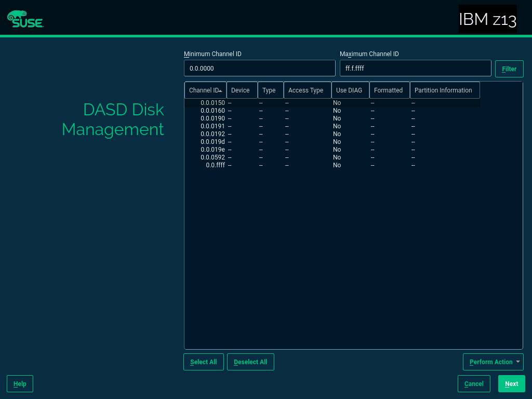
Task: Click the Next button
Action: (511, 384)
